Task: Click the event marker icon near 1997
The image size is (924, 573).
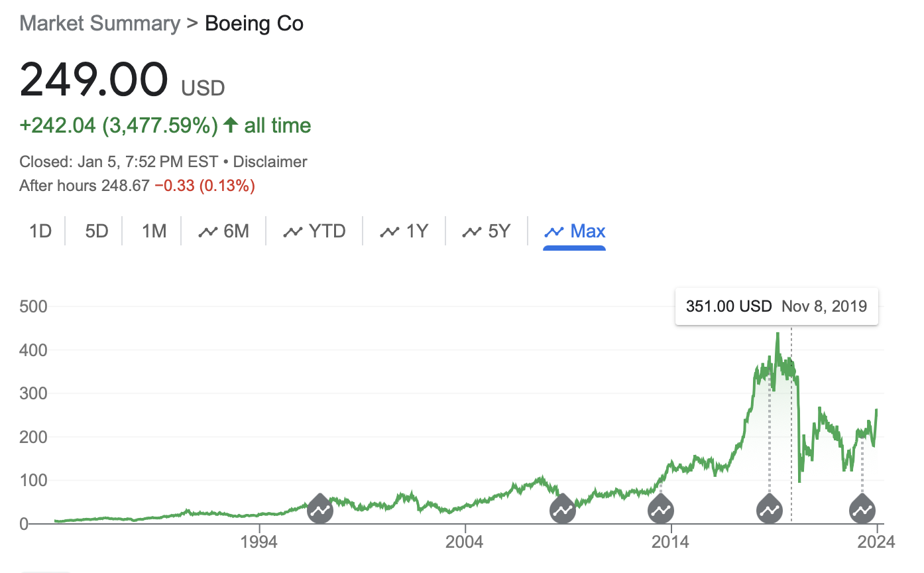Action: pyautogui.click(x=319, y=510)
